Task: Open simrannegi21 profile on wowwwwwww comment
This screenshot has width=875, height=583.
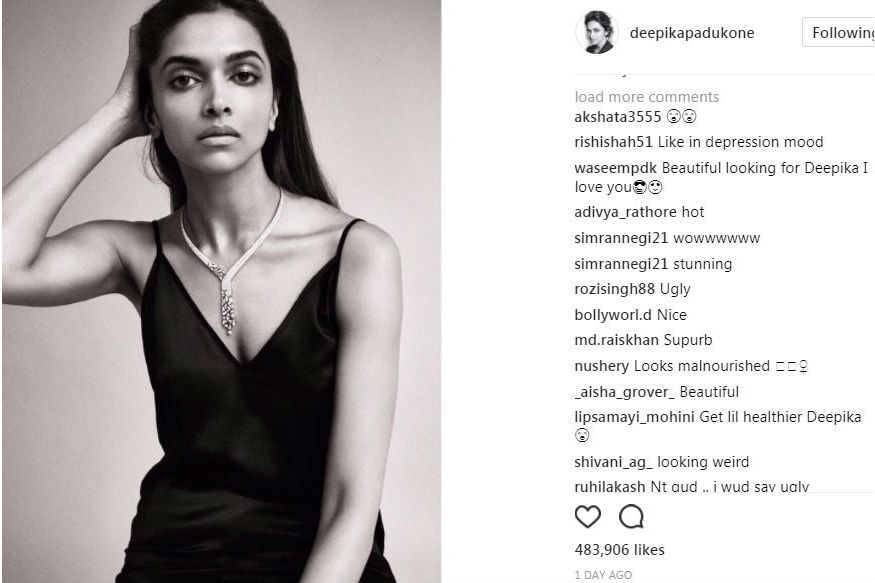Action: coord(621,238)
